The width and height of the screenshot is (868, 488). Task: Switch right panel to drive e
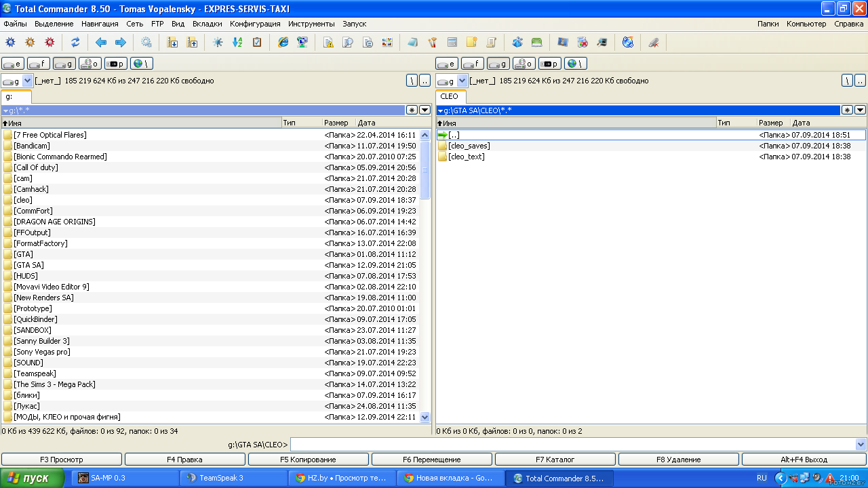[x=447, y=64]
